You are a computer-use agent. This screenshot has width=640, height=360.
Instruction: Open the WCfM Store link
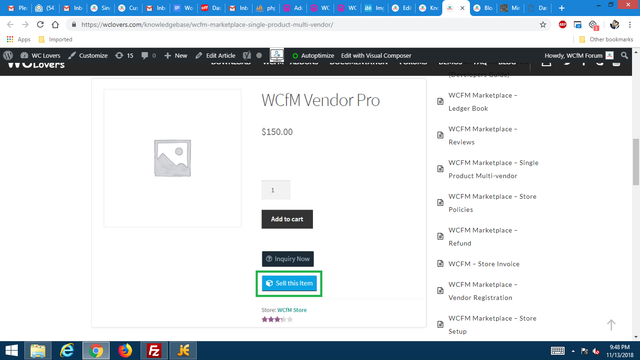coord(292,310)
